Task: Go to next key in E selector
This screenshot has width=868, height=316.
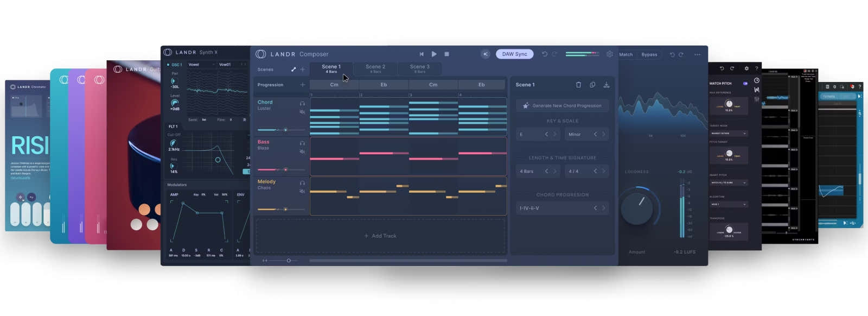Action: (554, 134)
